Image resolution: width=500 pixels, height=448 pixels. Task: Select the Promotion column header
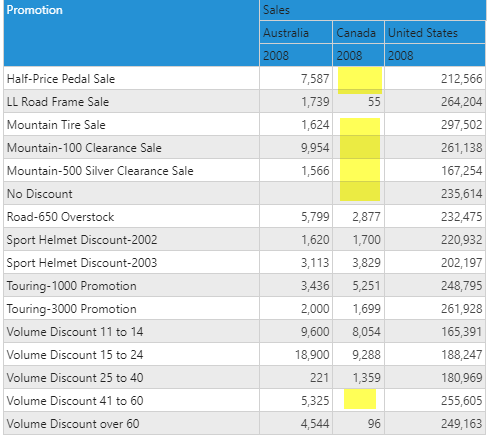point(35,10)
